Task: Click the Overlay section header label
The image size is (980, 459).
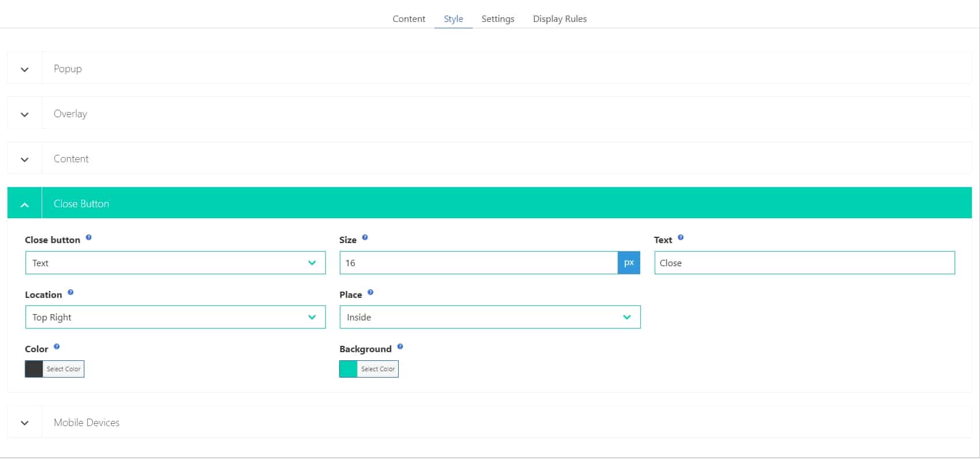Action: point(70,114)
